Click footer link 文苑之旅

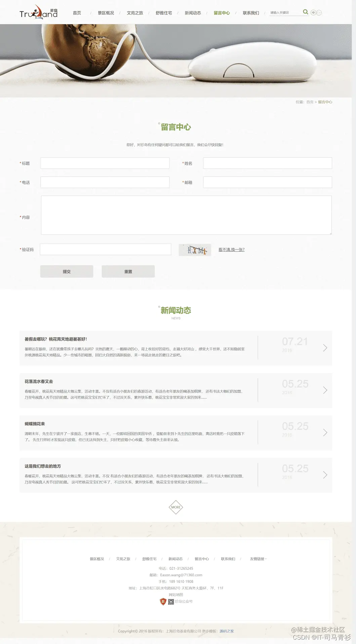click(123, 559)
